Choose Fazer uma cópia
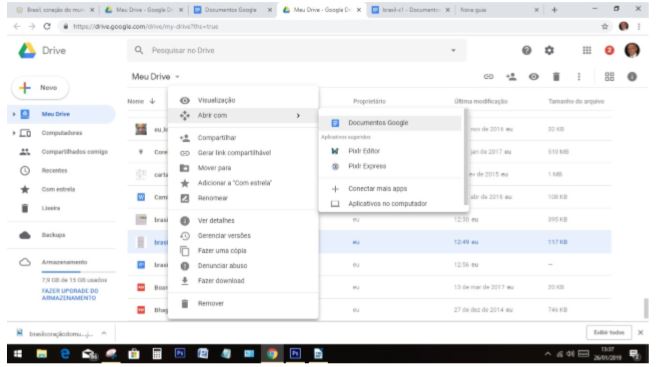The width and height of the screenshot is (658, 367). 243,251
